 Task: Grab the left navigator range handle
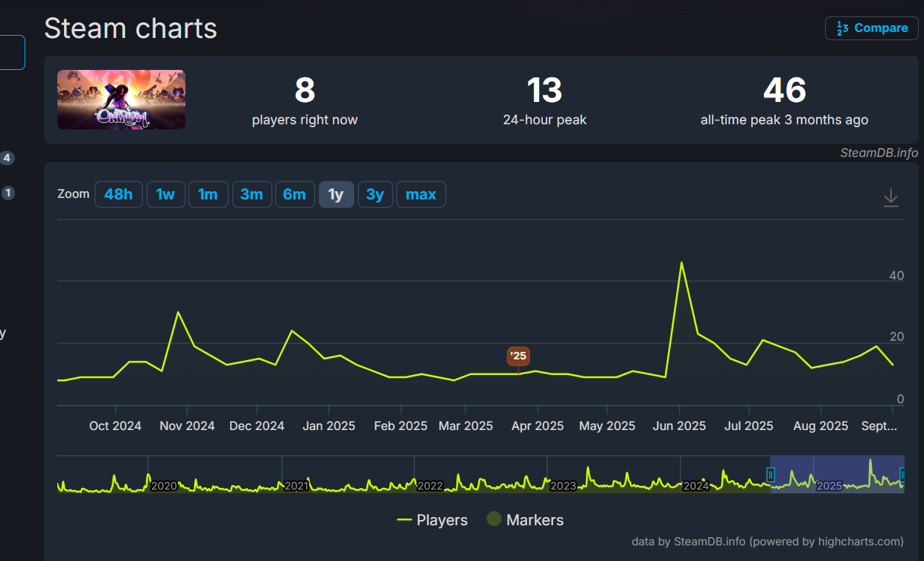click(771, 474)
